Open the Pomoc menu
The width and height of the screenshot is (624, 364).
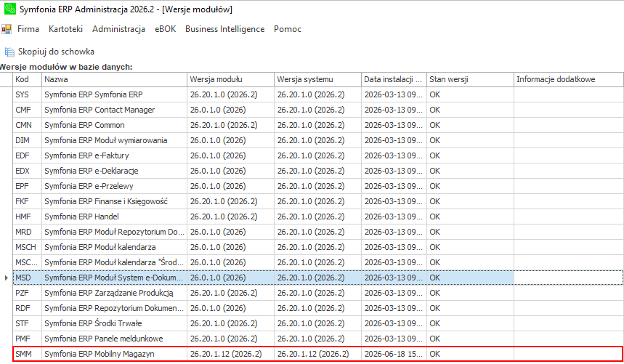tap(288, 29)
